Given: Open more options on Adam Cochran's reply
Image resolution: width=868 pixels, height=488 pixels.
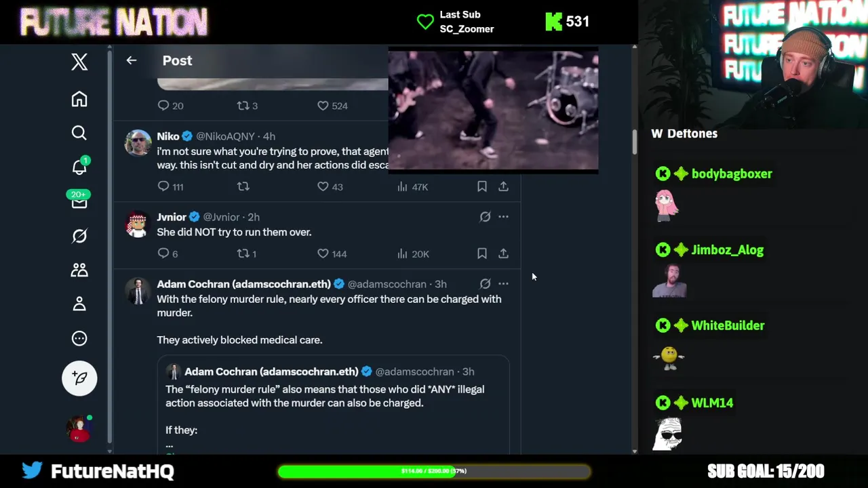Looking at the screenshot, I should click(503, 284).
